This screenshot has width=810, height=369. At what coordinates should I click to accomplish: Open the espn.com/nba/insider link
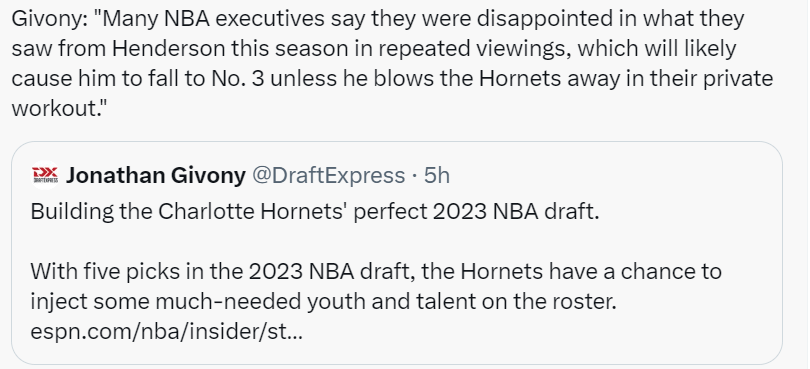[166, 332]
